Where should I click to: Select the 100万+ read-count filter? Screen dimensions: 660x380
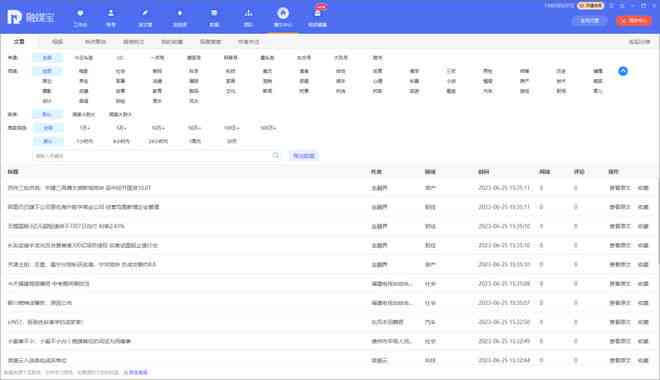[x=232, y=128]
